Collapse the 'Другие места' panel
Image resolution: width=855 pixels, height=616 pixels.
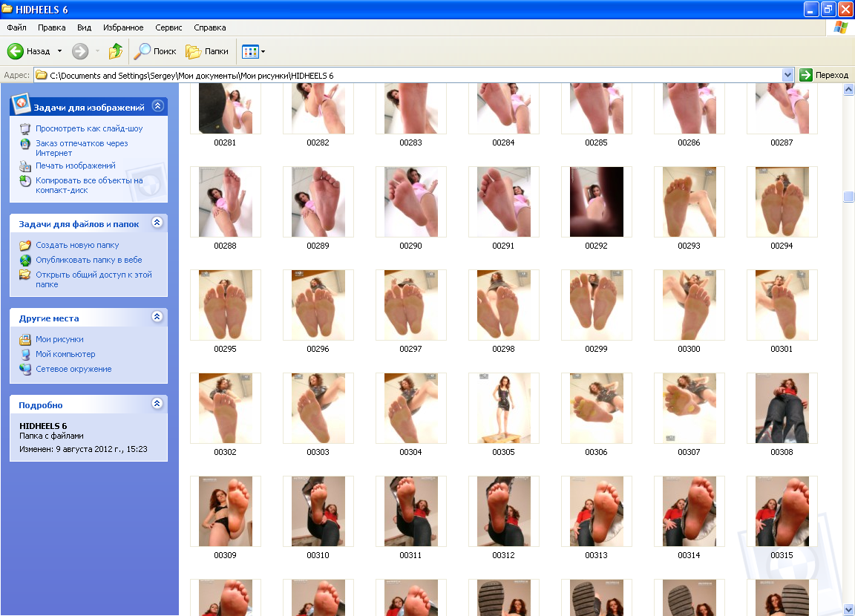[157, 317]
